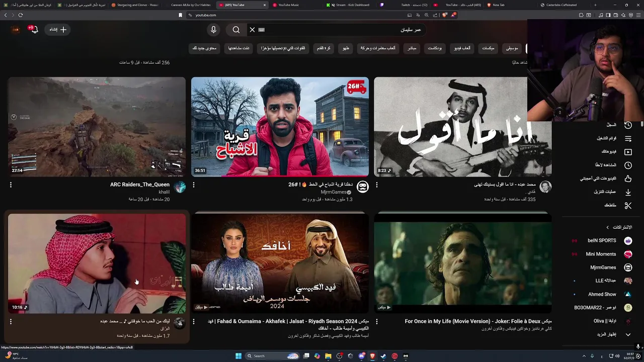
Task: Show hidden system tray icons chevron
Action: pos(584,356)
